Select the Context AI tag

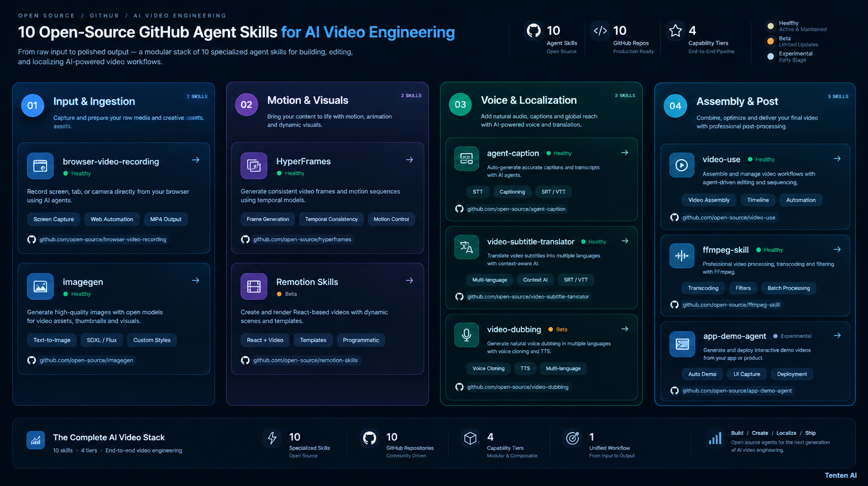click(535, 280)
